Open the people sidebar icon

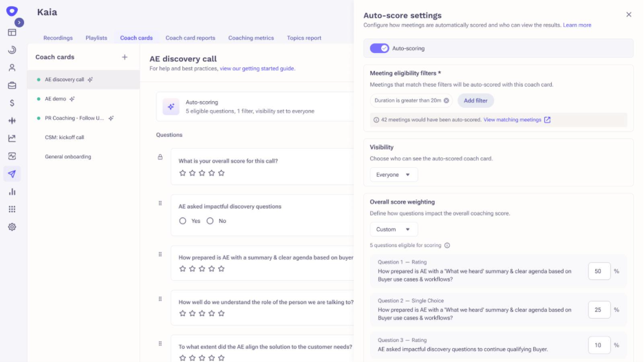12,68
